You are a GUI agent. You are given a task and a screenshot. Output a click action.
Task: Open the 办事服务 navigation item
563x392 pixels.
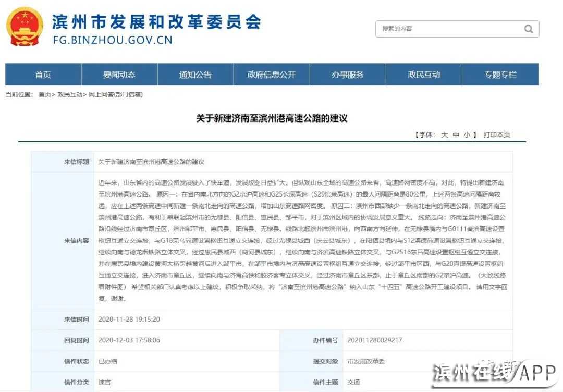(x=348, y=75)
